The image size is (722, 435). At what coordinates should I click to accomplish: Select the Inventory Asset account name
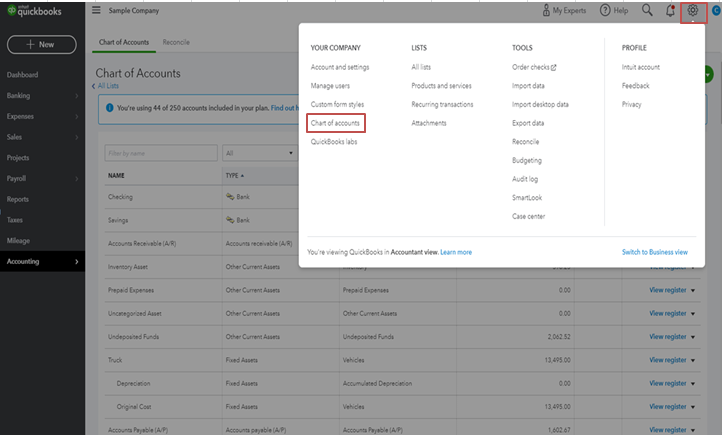click(128, 267)
